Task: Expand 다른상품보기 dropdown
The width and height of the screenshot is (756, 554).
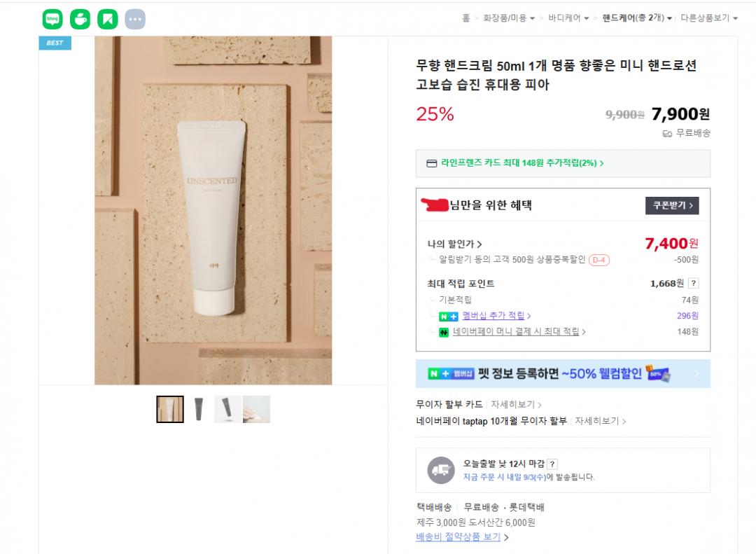Action: pos(708,18)
